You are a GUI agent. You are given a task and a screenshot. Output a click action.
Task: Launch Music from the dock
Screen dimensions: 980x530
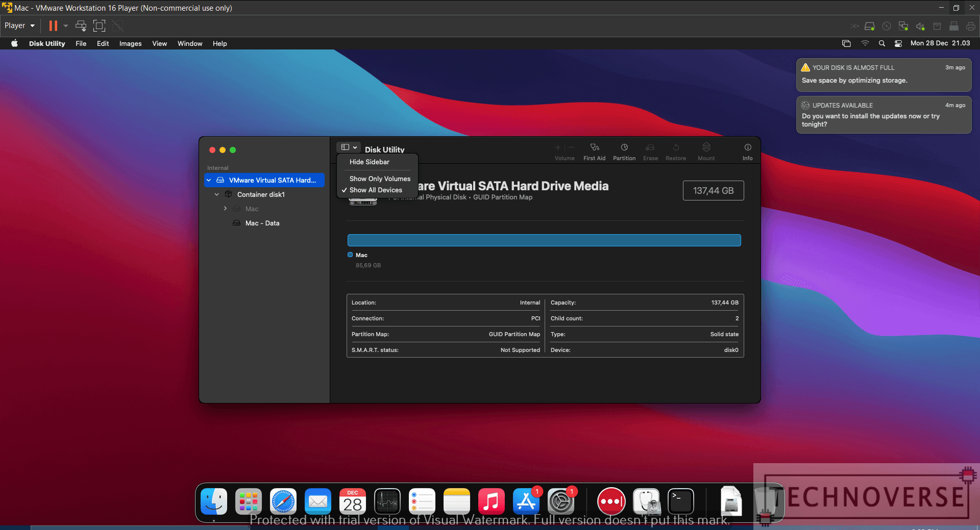click(x=492, y=501)
